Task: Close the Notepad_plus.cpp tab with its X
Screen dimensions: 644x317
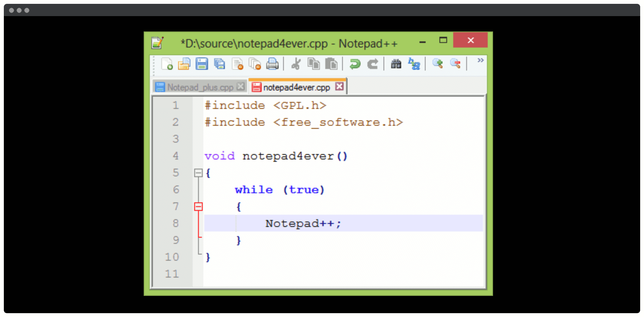Action: [241, 87]
